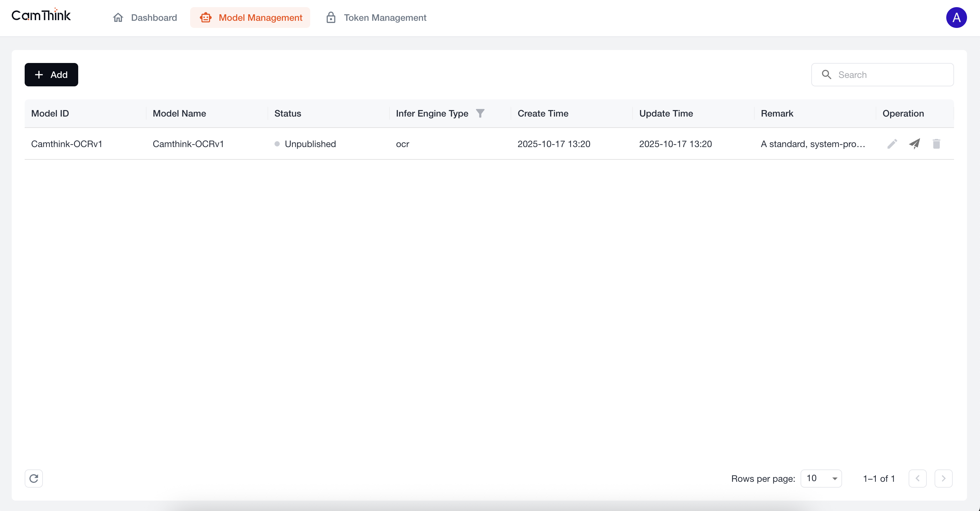The image size is (980, 511).
Task: Click the user avatar A icon
Action: pyautogui.click(x=956, y=18)
